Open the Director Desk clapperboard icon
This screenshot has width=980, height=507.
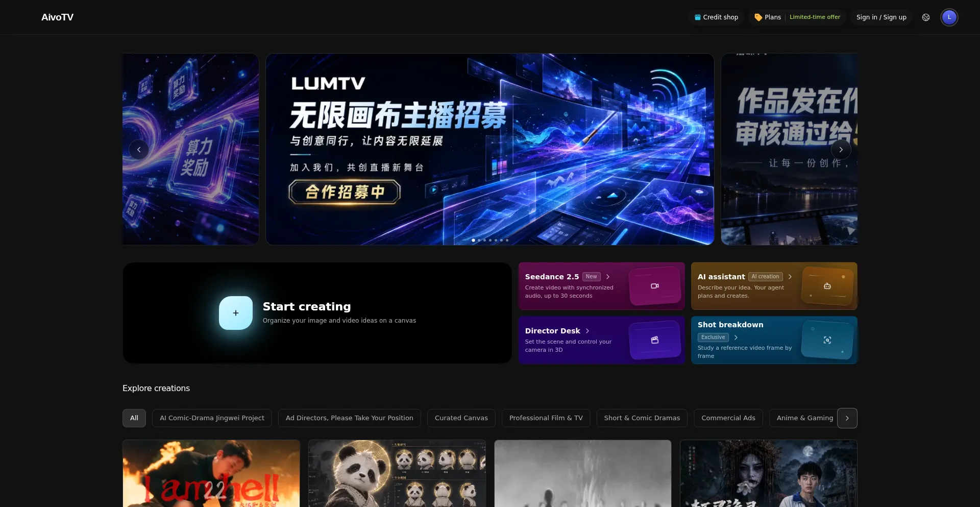(655, 340)
